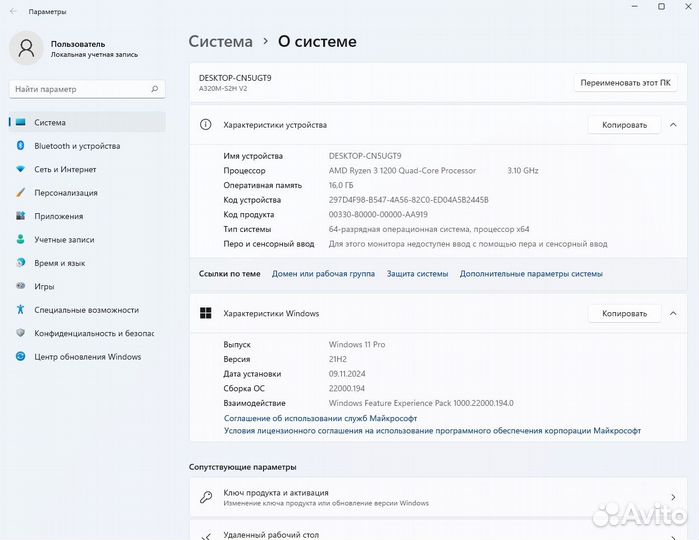
Task: Open Защита системы link
Action: click(x=417, y=273)
